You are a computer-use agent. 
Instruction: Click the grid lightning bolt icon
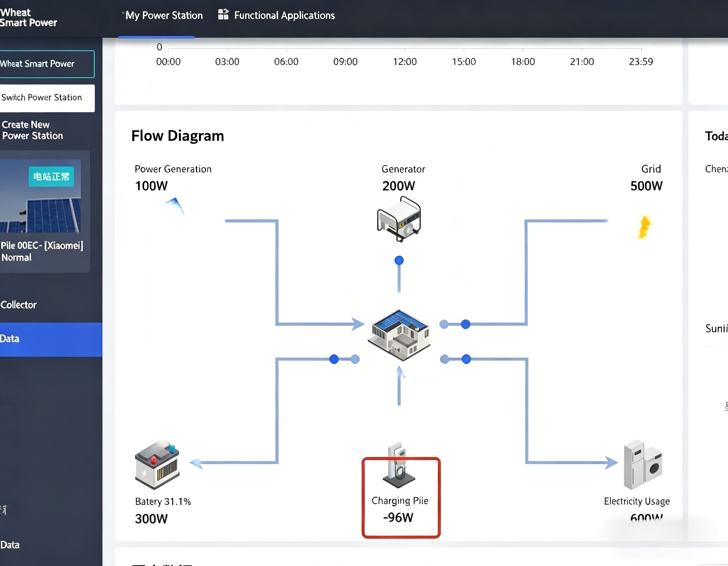(x=644, y=228)
